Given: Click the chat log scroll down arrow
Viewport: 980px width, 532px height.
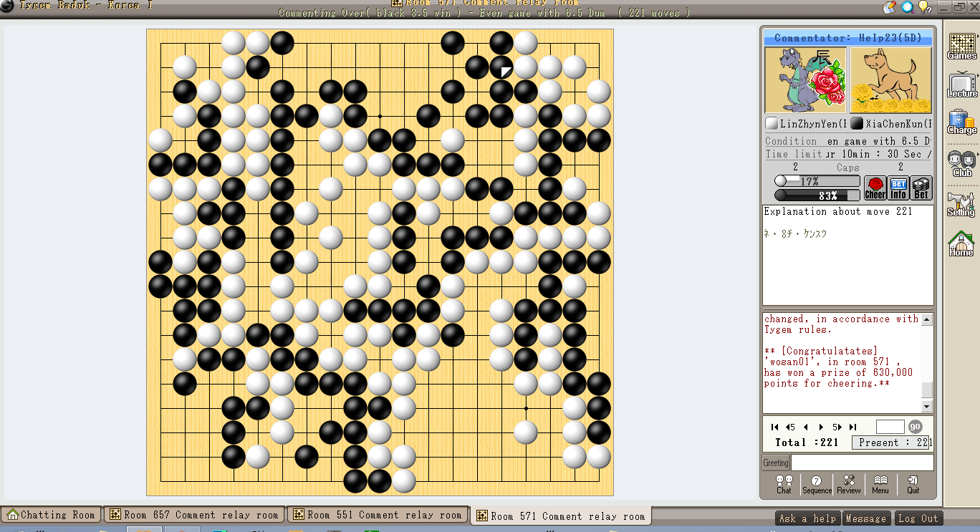Looking at the screenshot, I should tap(927, 406).
